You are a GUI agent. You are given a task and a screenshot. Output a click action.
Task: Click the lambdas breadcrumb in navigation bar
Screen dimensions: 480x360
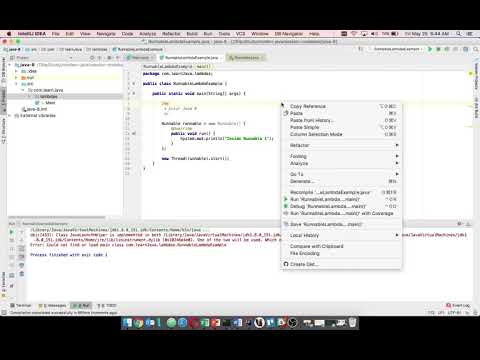point(97,49)
